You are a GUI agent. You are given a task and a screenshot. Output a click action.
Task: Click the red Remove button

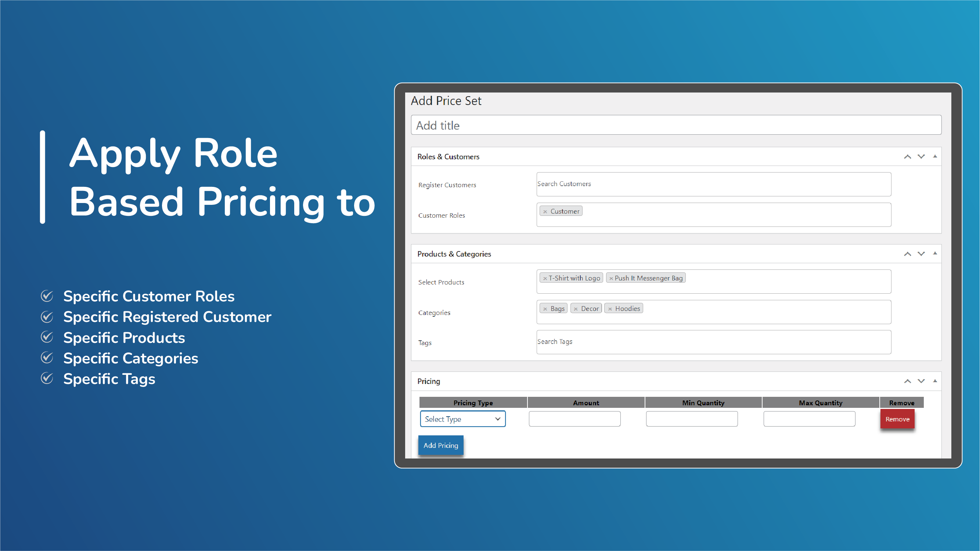coord(897,419)
